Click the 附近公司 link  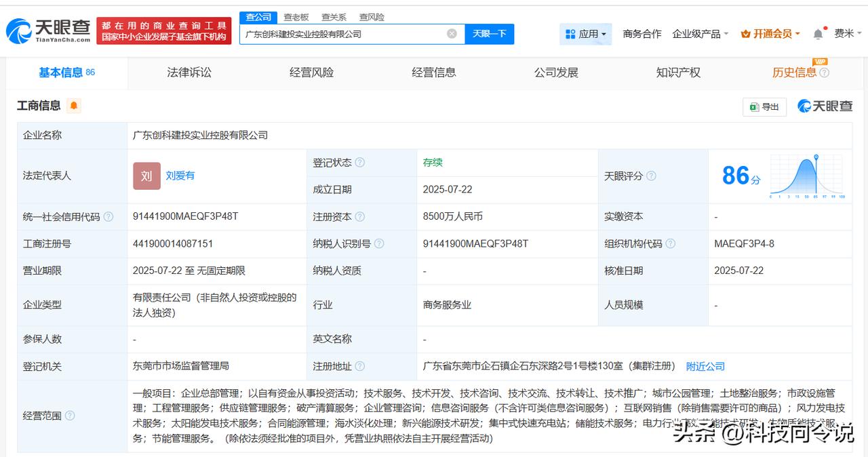705,366
